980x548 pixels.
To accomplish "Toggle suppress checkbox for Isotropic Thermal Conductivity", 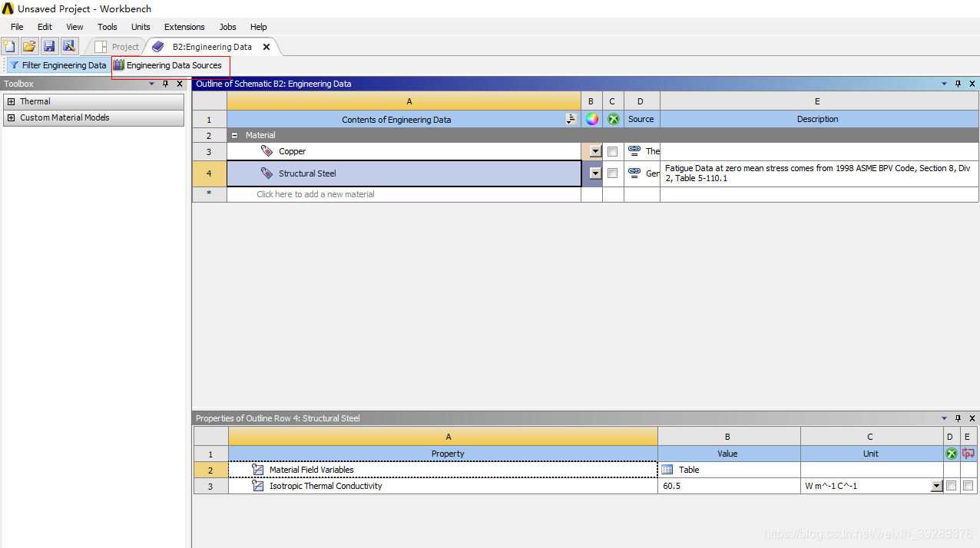I will (952, 486).
